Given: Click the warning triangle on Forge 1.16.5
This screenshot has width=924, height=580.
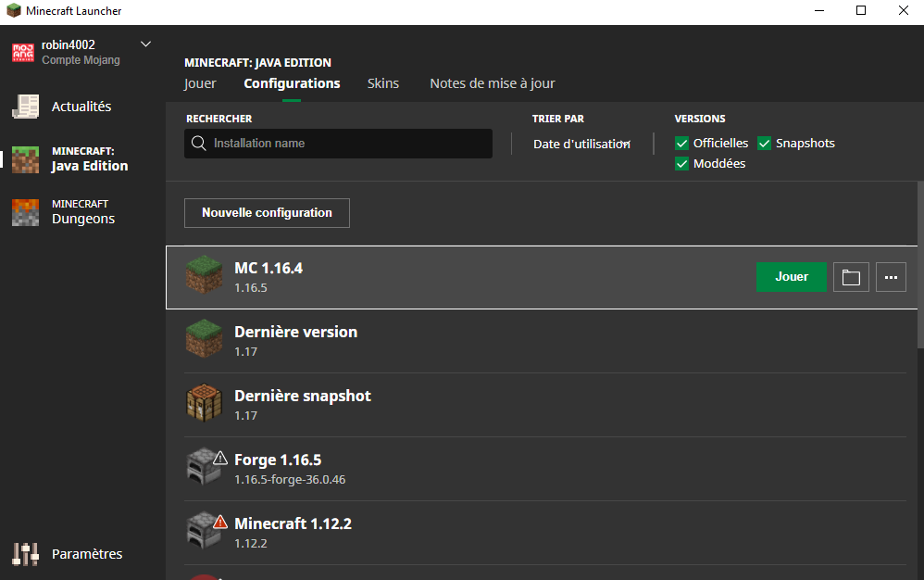Looking at the screenshot, I should 220,458.
